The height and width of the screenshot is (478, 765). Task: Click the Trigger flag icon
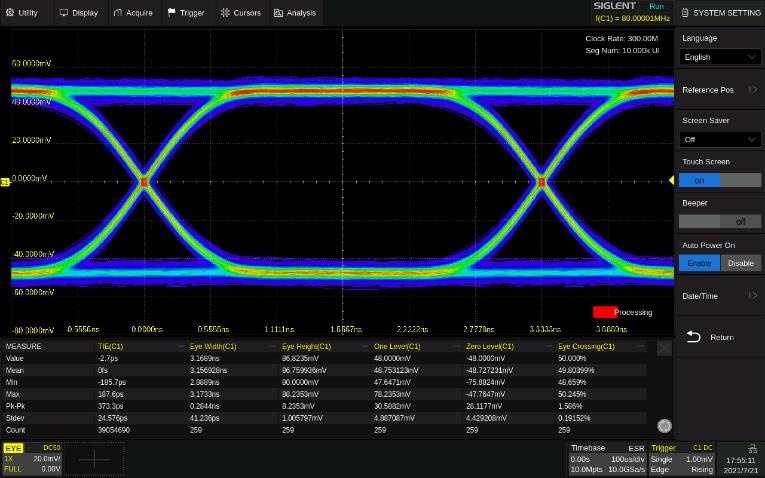pos(172,13)
